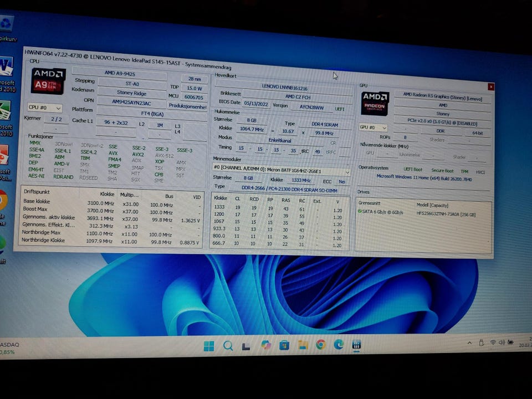This screenshot has height=399, width=532.
Task: Click the AMD Radeon Graphics logo
Action: click(375, 104)
